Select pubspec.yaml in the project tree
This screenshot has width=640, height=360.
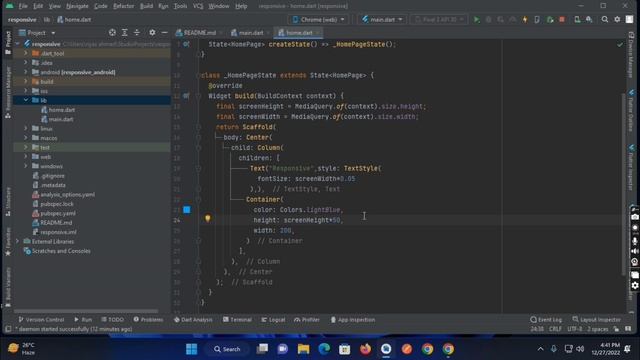[x=58, y=213]
